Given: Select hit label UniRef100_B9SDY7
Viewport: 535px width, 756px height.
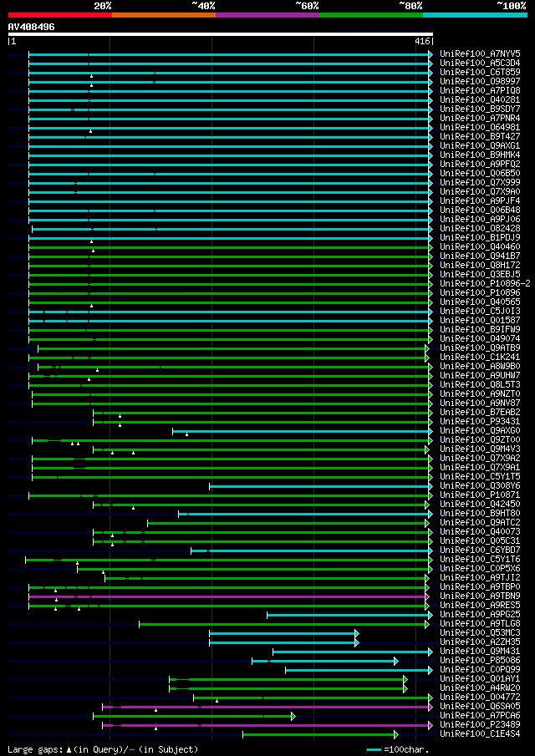Looking at the screenshot, I should 480,109.
